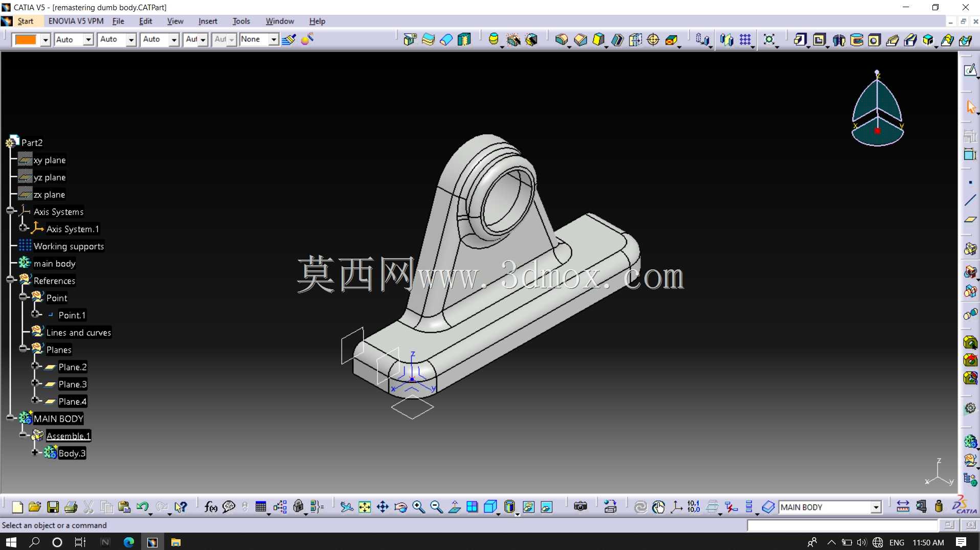Open the None layer dropdown

click(x=274, y=39)
